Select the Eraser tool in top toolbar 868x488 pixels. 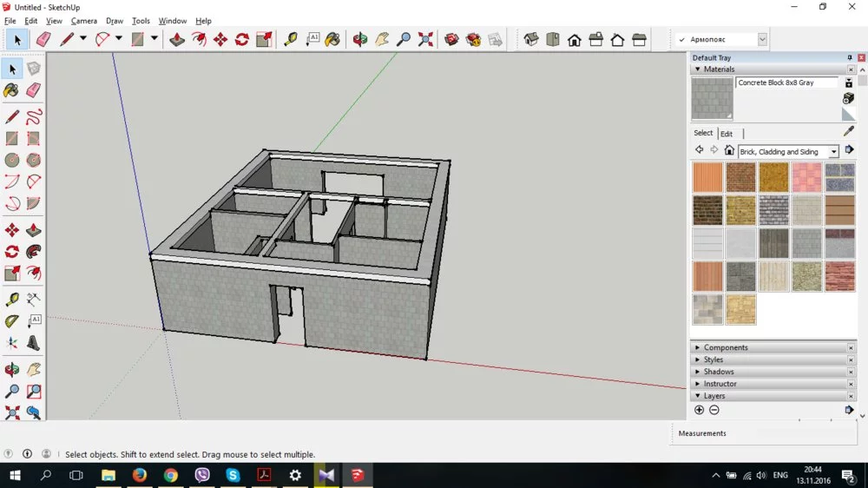coord(43,39)
